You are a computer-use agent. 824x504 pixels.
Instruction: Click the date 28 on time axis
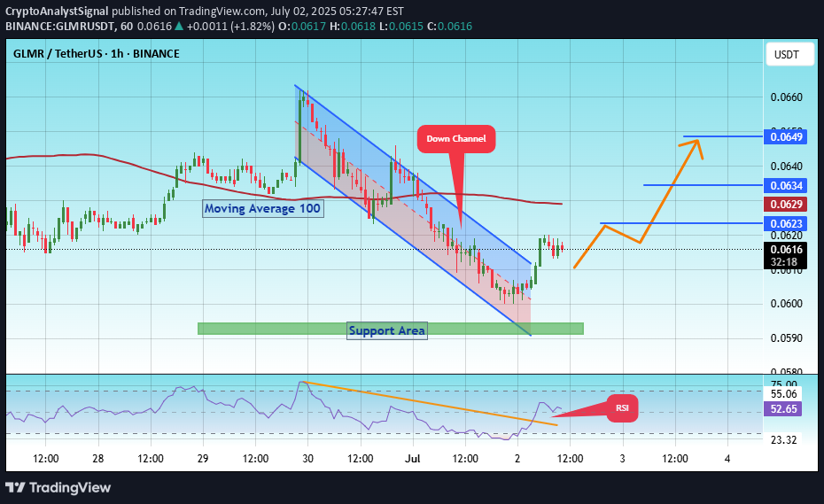(x=97, y=458)
